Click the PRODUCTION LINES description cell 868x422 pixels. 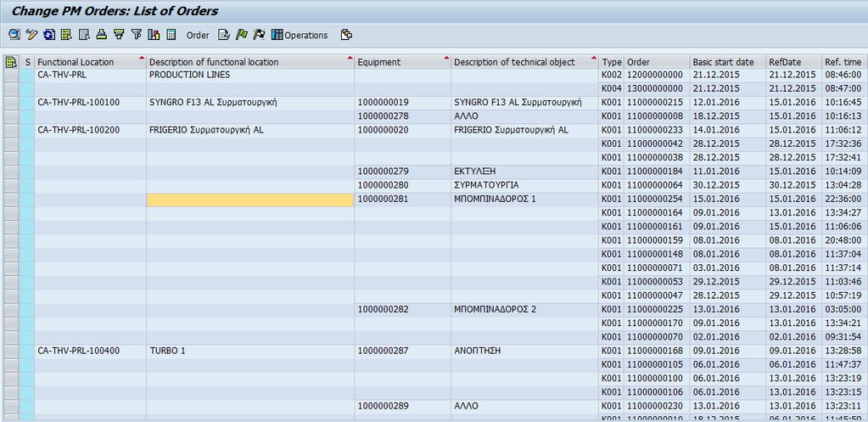coord(250,75)
